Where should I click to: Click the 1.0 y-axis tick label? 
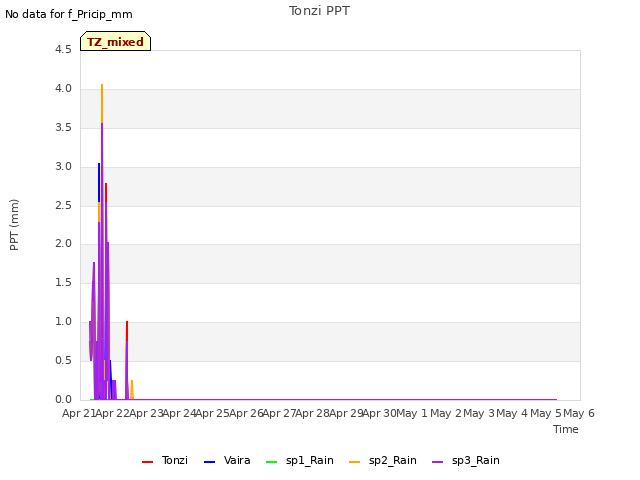(63, 322)
